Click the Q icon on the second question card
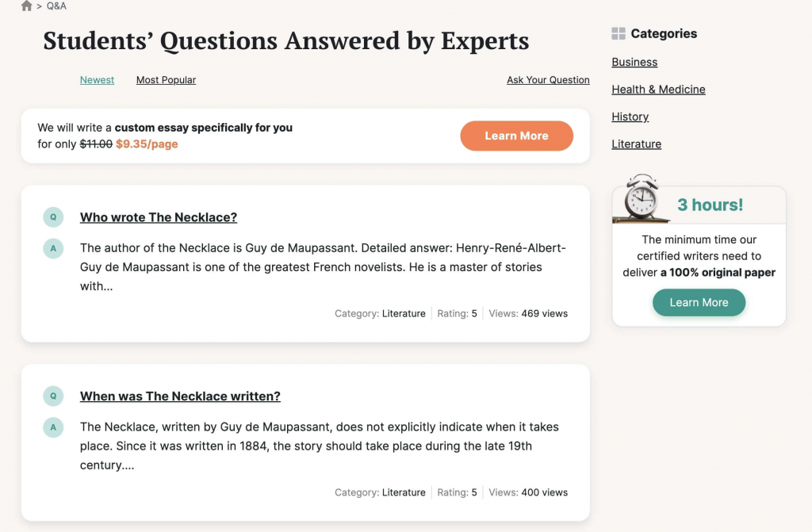The image size is (812, 532). point(53,396)
